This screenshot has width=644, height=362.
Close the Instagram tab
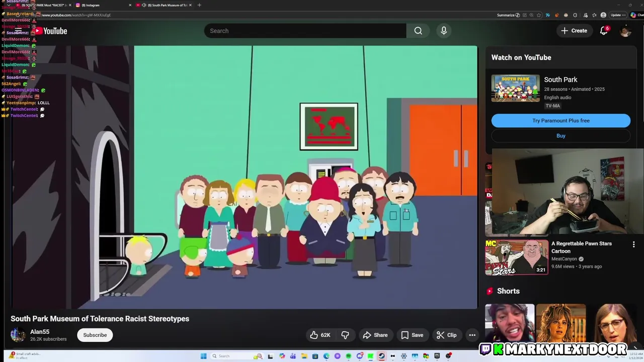tap(130, 5)
